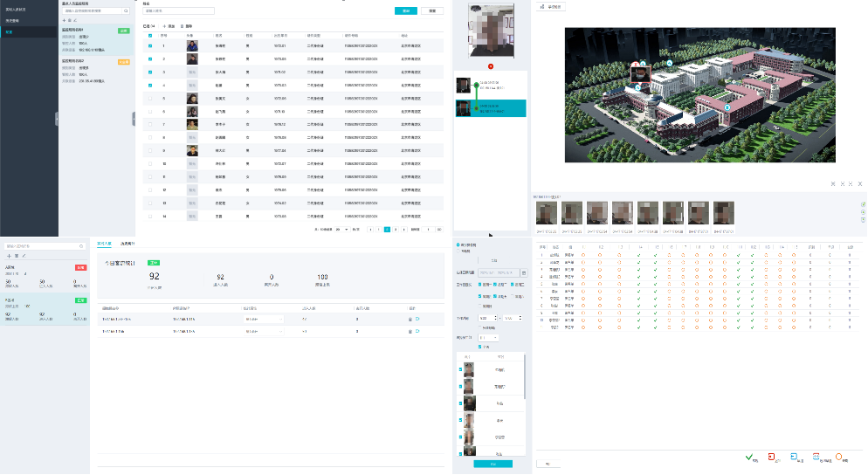Click the teal 查询 search button

coord(404,10)
